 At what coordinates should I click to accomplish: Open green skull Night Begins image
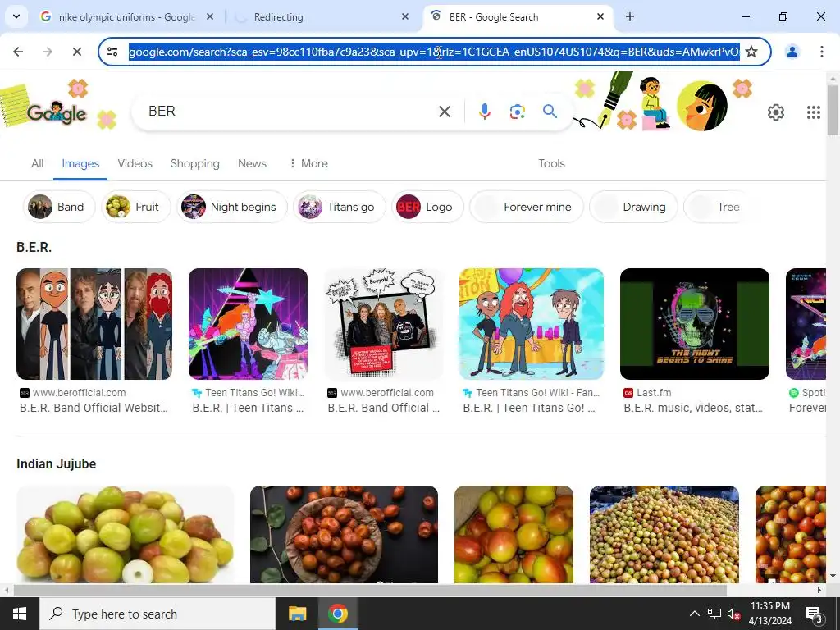click(695, 324)
